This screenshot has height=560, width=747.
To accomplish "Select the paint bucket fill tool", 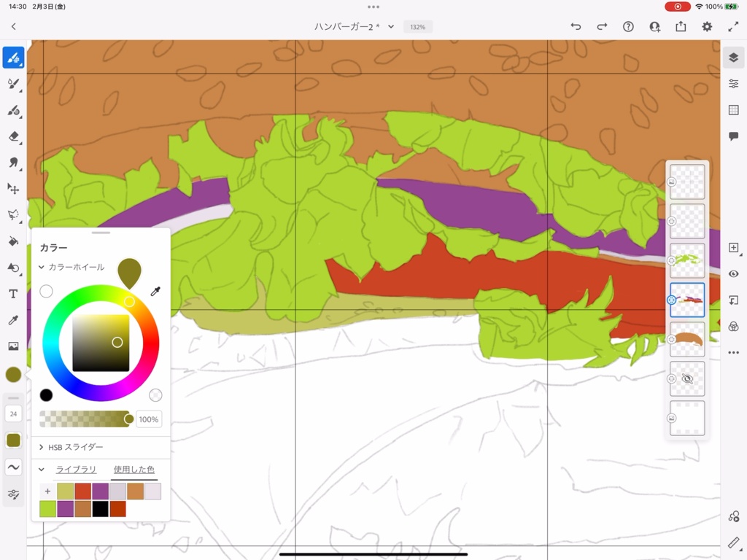I will pos(13,241).
